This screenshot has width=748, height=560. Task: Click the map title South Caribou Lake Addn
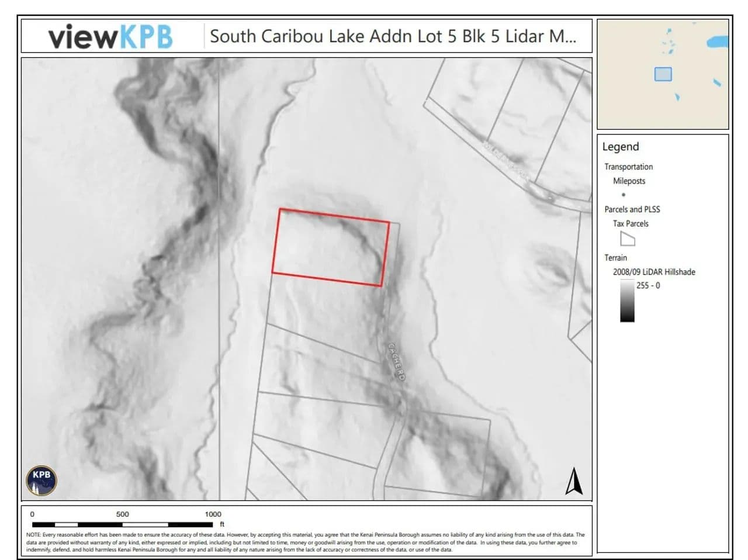tap(393, 36)
